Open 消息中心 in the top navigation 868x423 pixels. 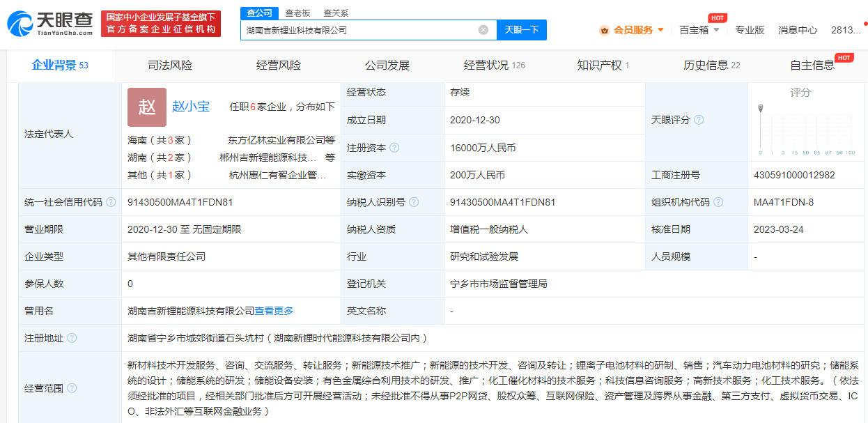pos(798,30)
